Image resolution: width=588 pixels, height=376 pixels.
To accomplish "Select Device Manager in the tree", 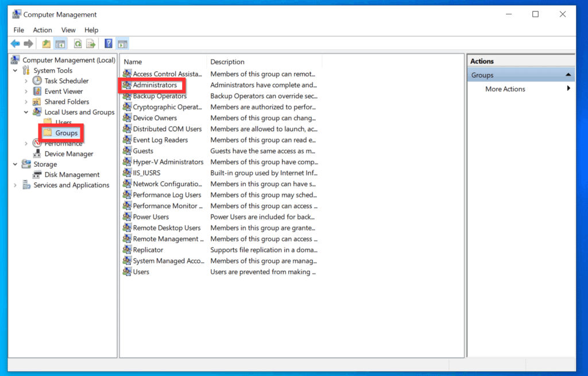I will (x=69, y=154).
